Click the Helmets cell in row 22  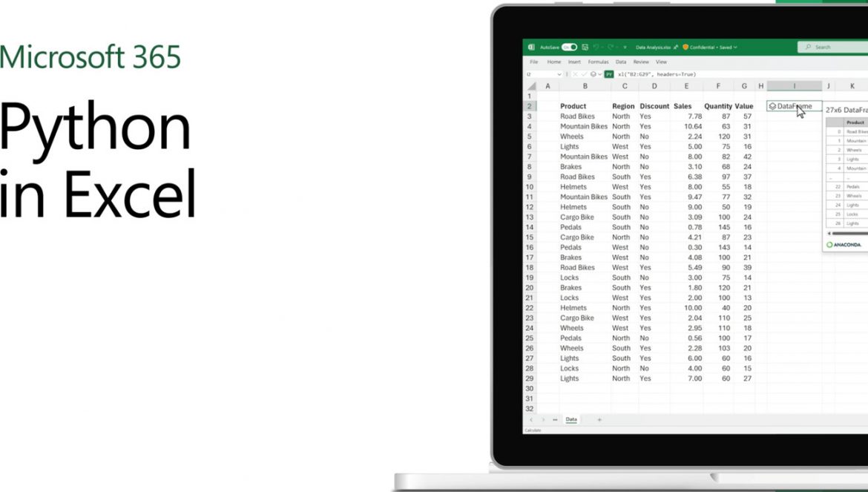585,308
